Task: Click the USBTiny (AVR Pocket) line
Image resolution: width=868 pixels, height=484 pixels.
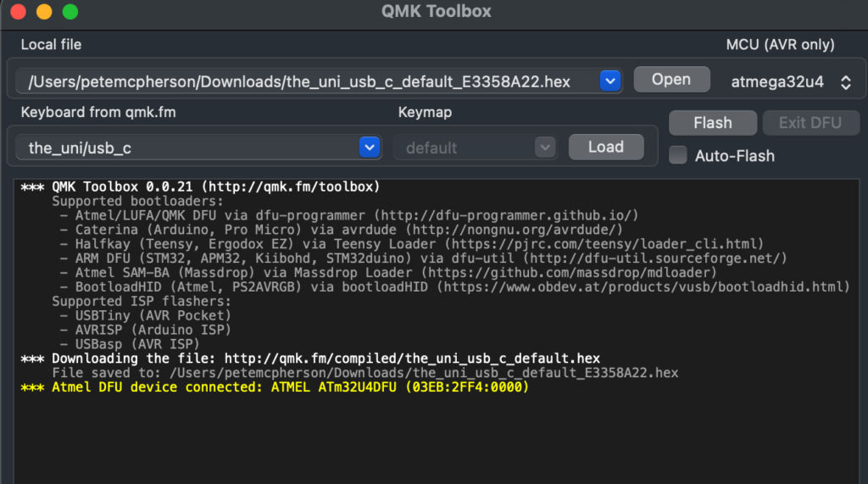Action: point(146,315)
